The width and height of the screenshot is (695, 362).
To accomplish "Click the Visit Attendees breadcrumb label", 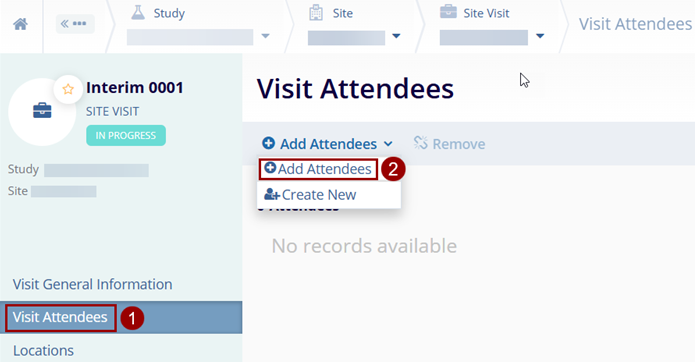I will tap(635, 24).
